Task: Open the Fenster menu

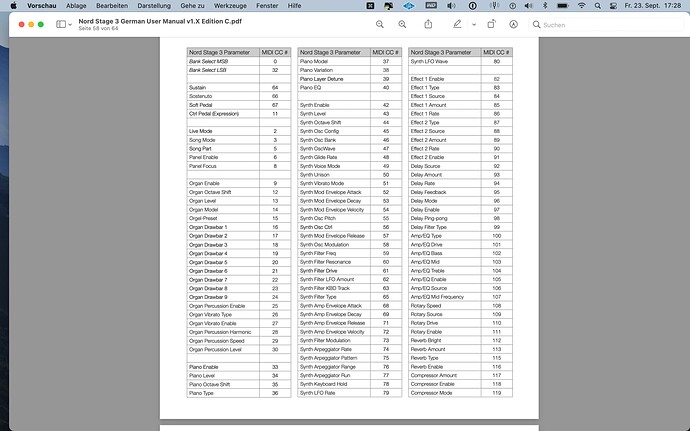Action: [x=267, y=6]
